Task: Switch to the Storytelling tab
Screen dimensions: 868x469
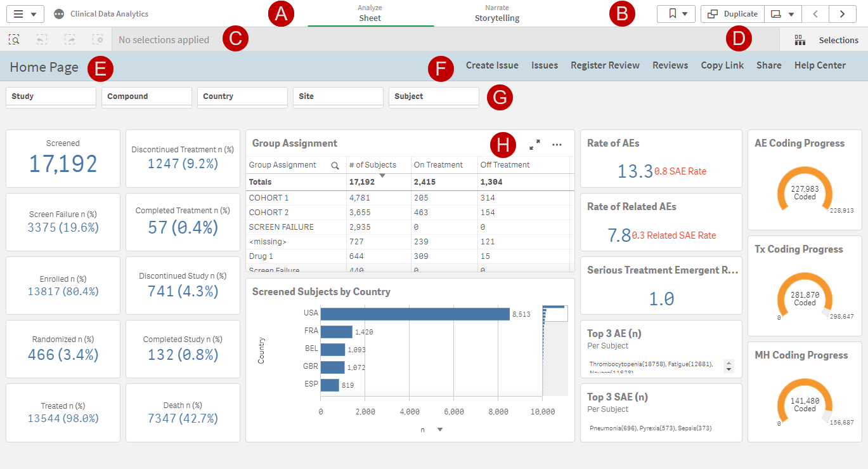Action: point(497,13)
